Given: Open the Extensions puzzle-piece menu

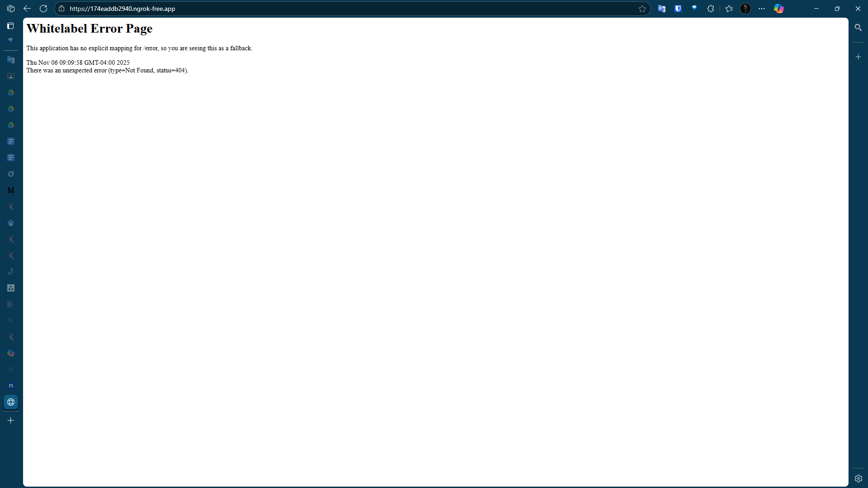Looking at the screenshot, I should click(x=711, y=9).
